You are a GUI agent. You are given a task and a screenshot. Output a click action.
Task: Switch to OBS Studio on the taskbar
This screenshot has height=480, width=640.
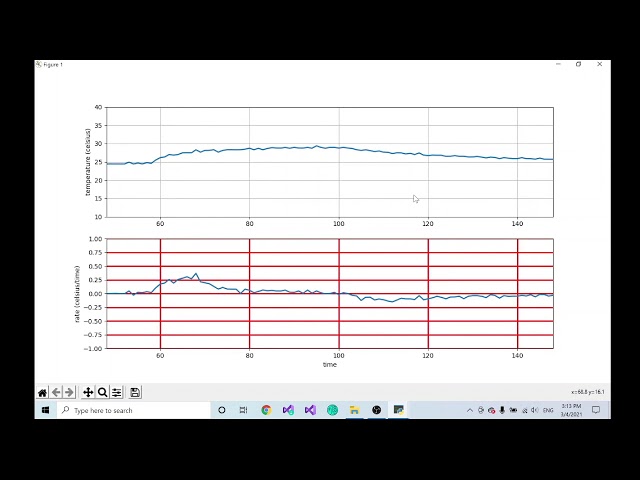coord(376,410)
